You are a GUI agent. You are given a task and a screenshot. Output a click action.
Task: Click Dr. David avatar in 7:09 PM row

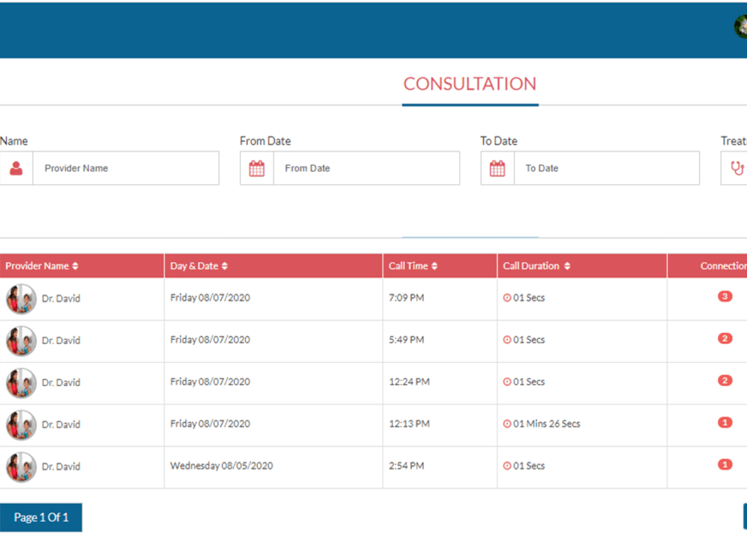[22, 299]
